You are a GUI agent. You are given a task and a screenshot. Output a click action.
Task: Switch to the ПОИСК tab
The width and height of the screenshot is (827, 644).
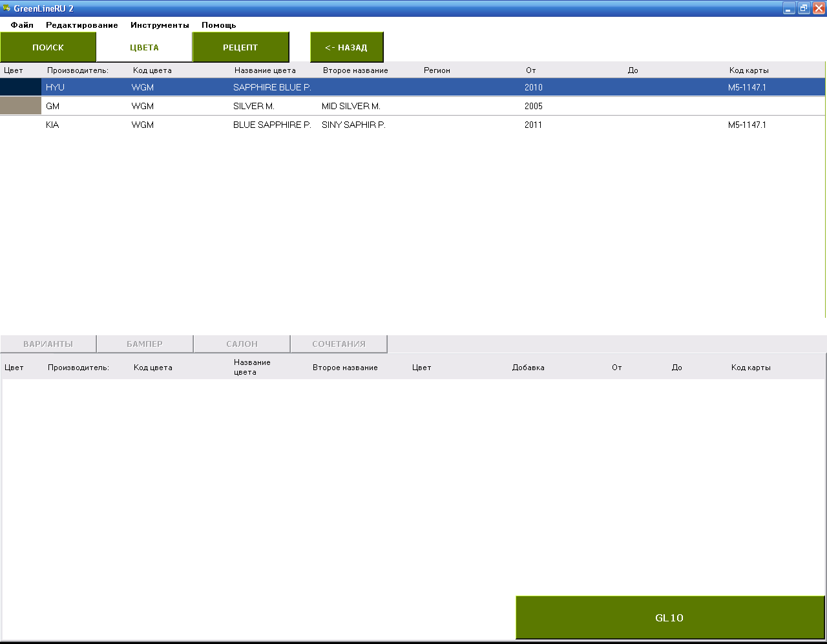point(48,47)
